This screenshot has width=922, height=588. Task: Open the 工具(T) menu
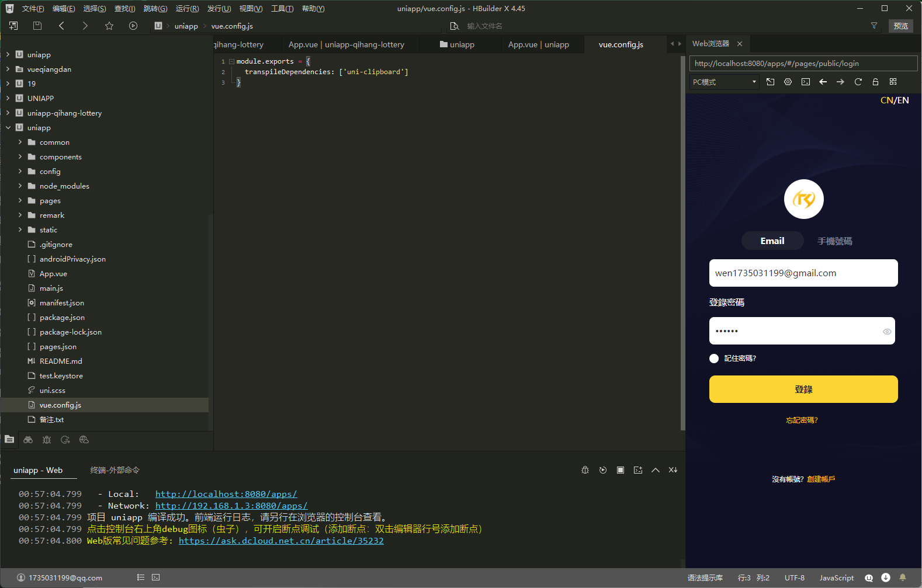[x=282, y=9]
